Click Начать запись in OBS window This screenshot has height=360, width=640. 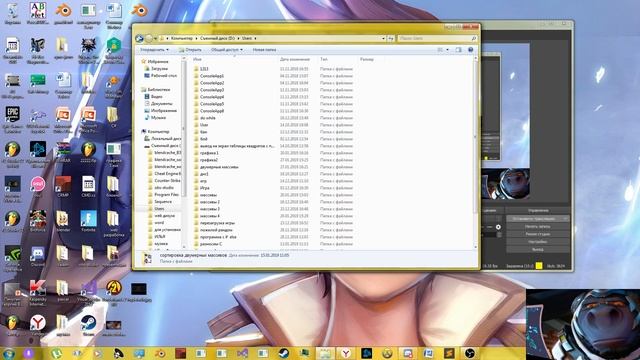pyautogui.click(x=538, y=226)
